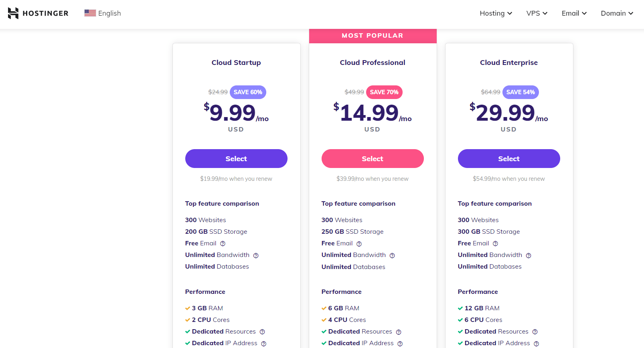644x348 pixels.
Task: Click the Cloud Startup plan title
Action: [x=236, y=63]
